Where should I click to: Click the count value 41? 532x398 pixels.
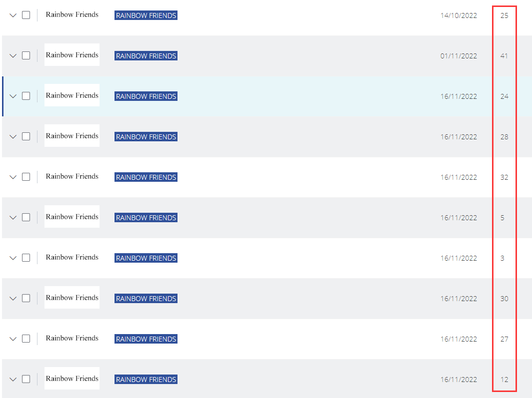pos(504,56)
